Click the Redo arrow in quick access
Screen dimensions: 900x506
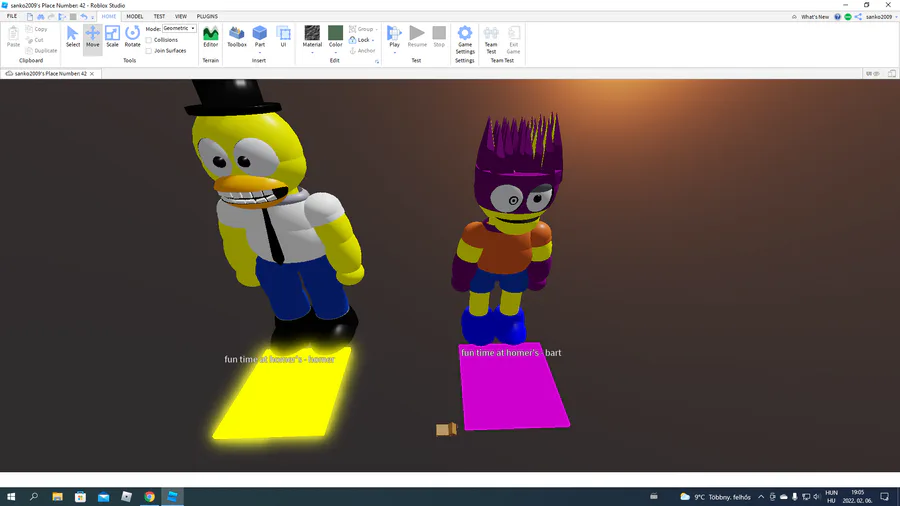(51, 17)
